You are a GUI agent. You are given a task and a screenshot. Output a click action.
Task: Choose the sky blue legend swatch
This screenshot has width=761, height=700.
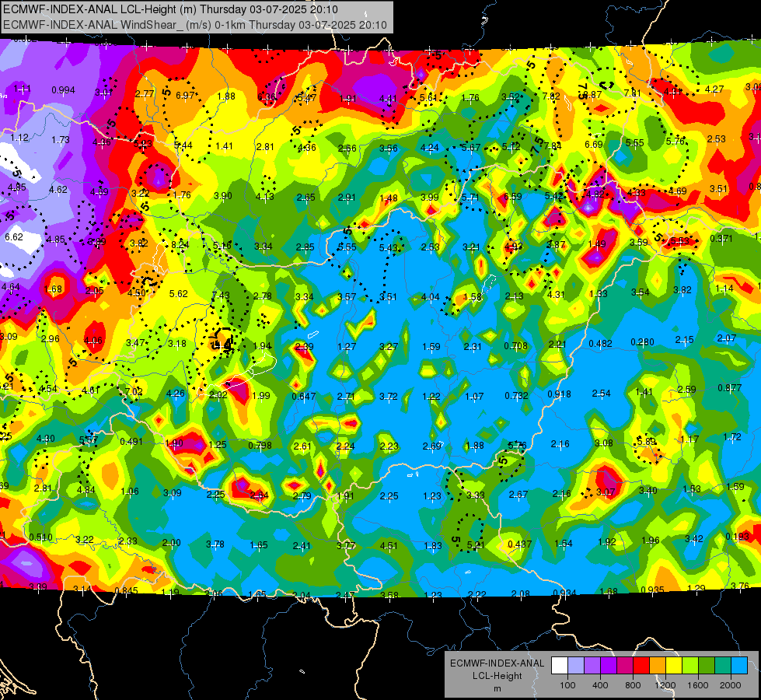tap(739, 666)
